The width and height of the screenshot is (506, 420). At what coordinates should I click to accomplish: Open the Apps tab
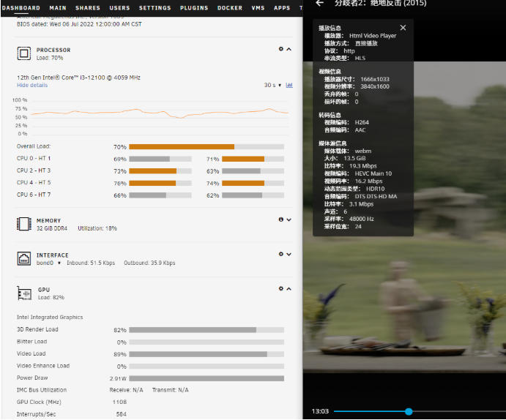coord(282,8)
